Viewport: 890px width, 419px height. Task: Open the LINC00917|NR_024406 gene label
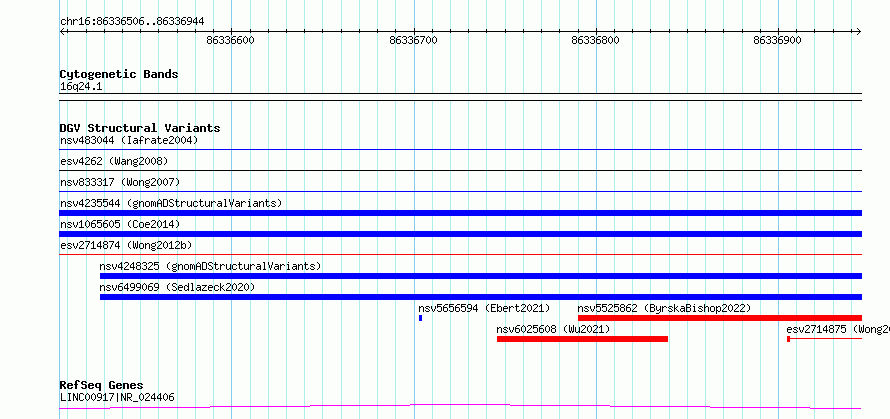click(x=117, y=397)
